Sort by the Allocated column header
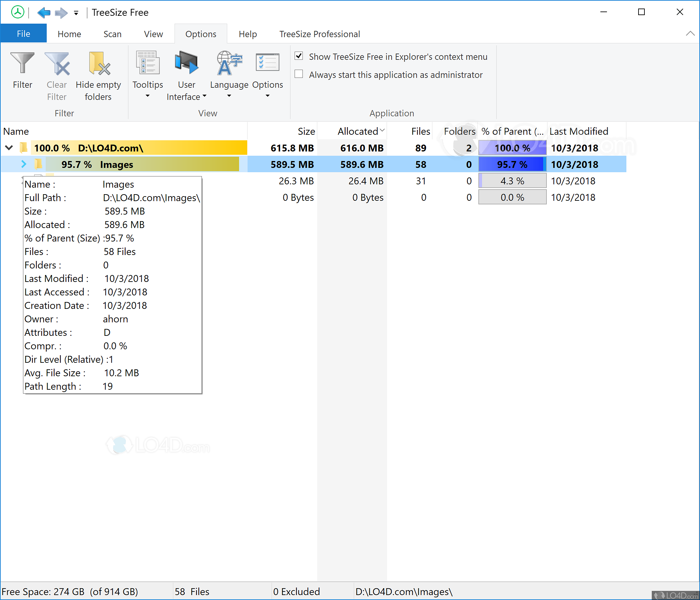The width and height of the screenshot is (700, 600). [357, 131]
